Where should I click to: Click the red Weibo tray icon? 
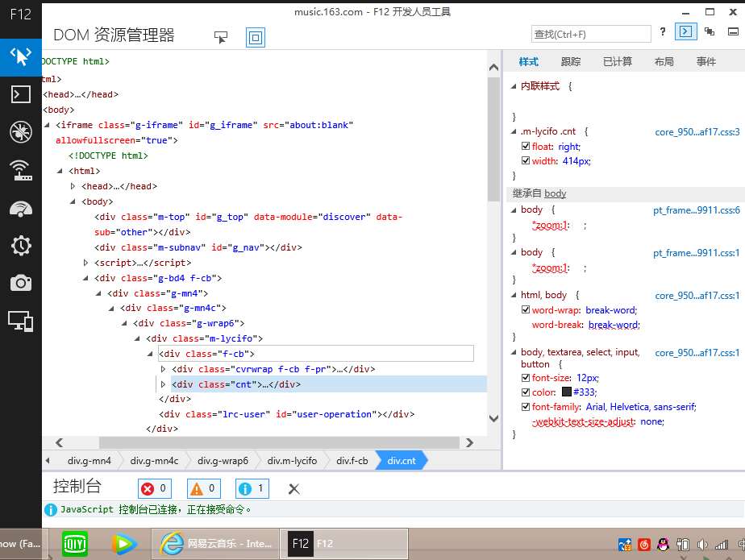(x=644, y=545)
